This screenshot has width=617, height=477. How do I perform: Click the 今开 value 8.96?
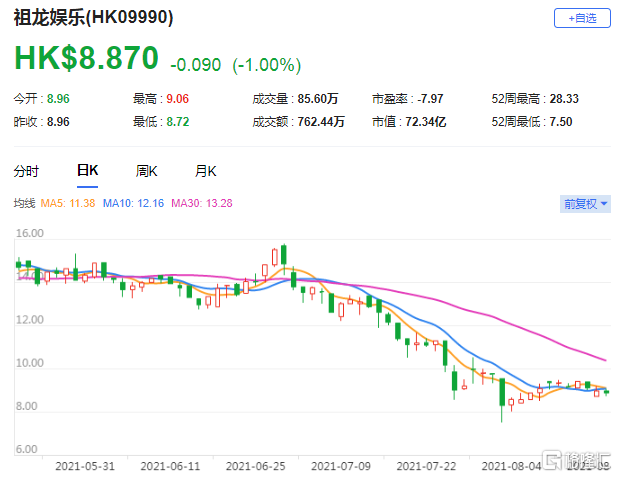tap(58, 99)
